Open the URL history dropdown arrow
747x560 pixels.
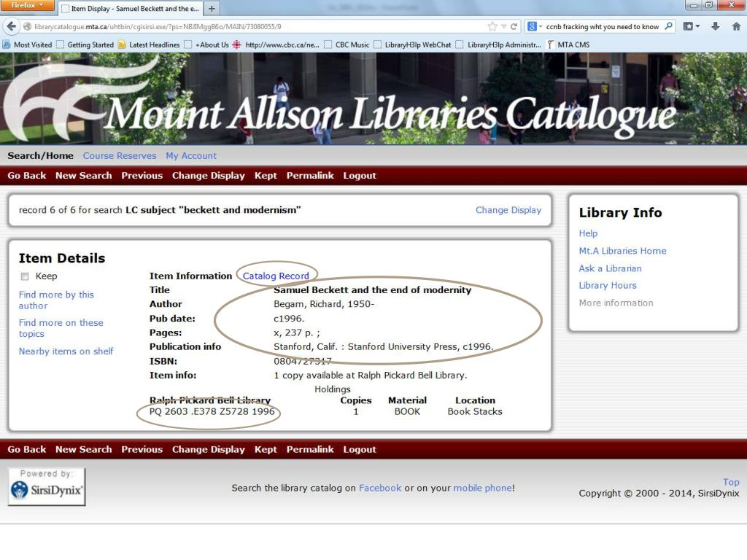click(x=503, y=27)
